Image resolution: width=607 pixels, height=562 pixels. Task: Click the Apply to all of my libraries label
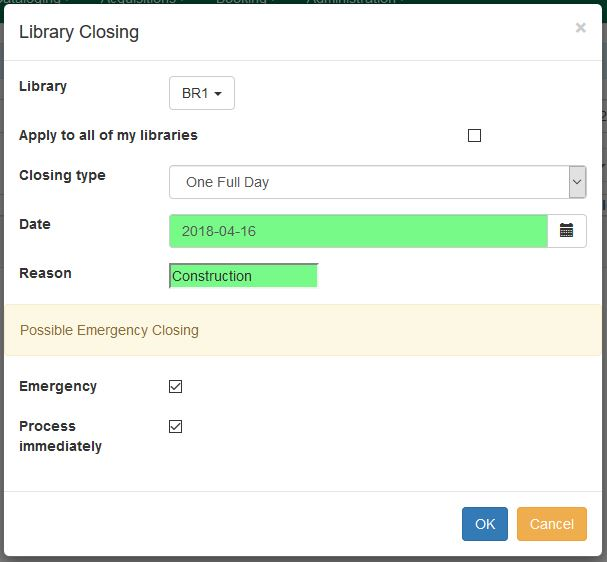click(x=108, y=135)
